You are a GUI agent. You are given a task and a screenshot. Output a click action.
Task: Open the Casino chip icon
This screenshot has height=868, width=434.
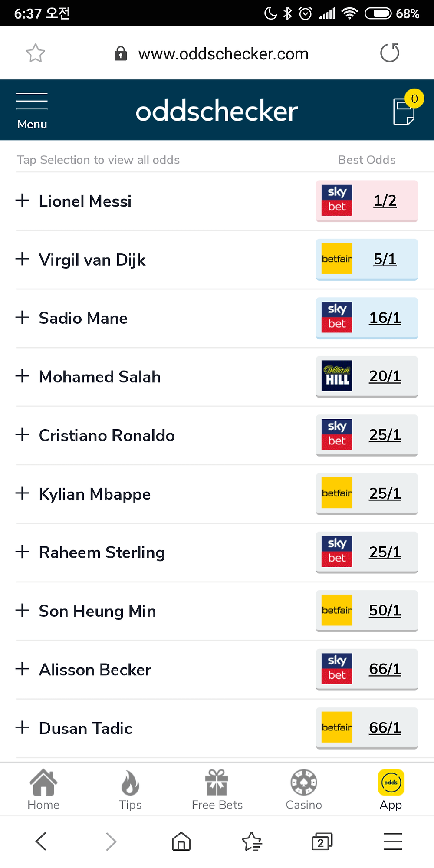point(304,790)
